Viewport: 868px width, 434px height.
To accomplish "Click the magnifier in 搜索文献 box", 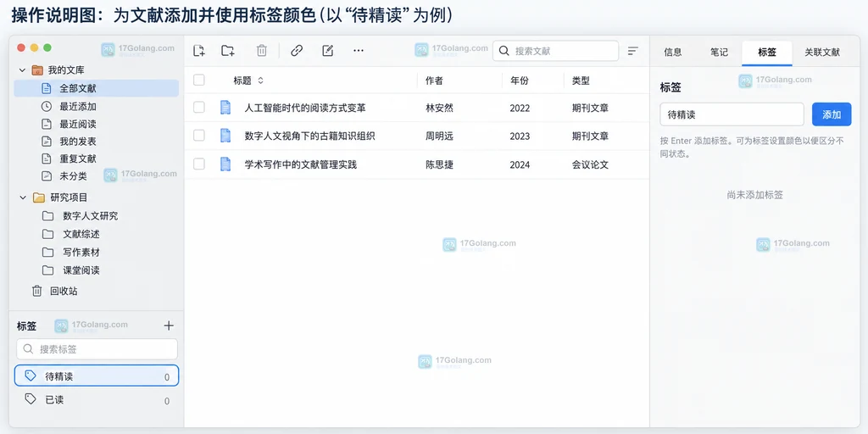I will click(504, 51).
